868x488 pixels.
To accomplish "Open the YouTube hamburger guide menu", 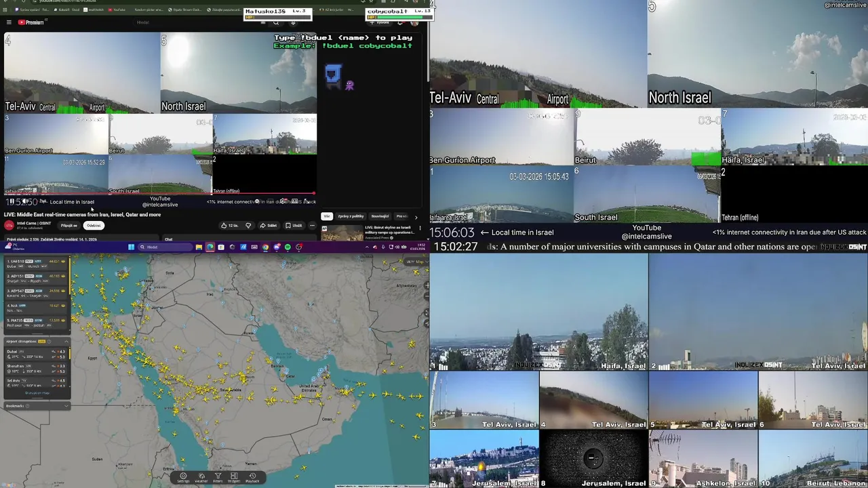I will [x=9, y=22].
